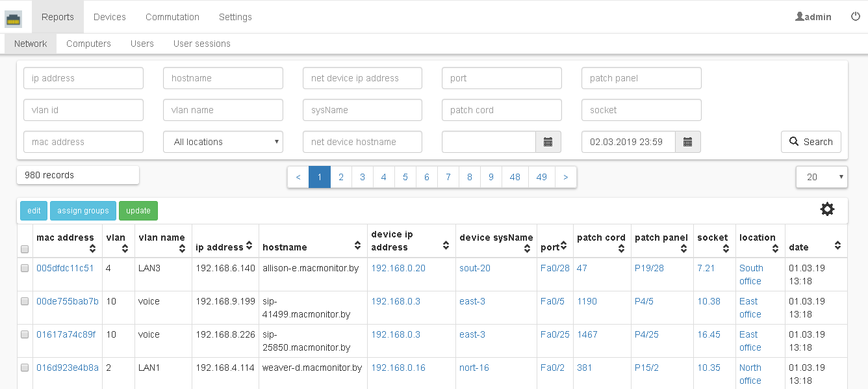Sort table by date column arrows
868x389 pixels.
pos(837,246)
